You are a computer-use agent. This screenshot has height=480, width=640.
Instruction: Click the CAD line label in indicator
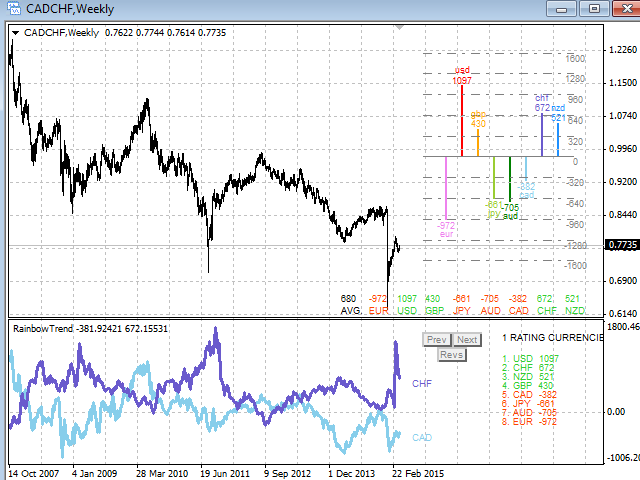click(x=422, y=438)
